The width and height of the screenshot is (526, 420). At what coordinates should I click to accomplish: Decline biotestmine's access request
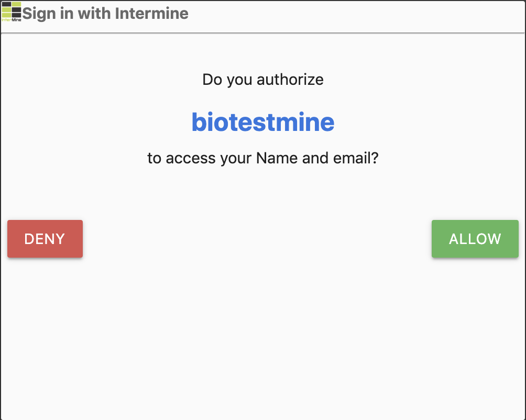coord(45,239)
